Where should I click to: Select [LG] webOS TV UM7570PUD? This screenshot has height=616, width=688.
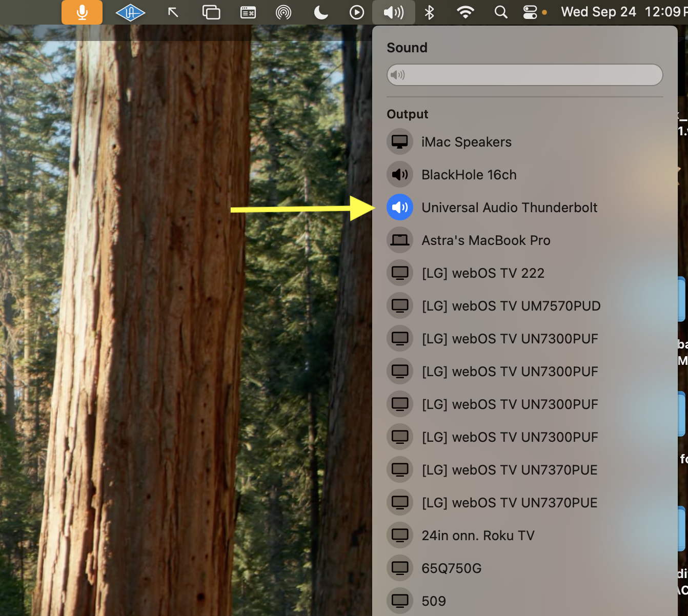(511, 306)
